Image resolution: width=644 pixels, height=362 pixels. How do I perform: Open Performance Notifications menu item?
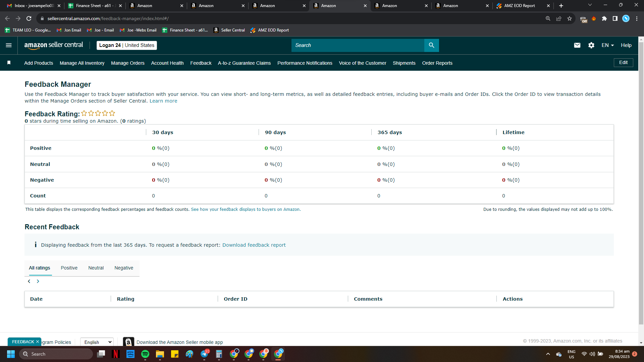click(305, 63)
